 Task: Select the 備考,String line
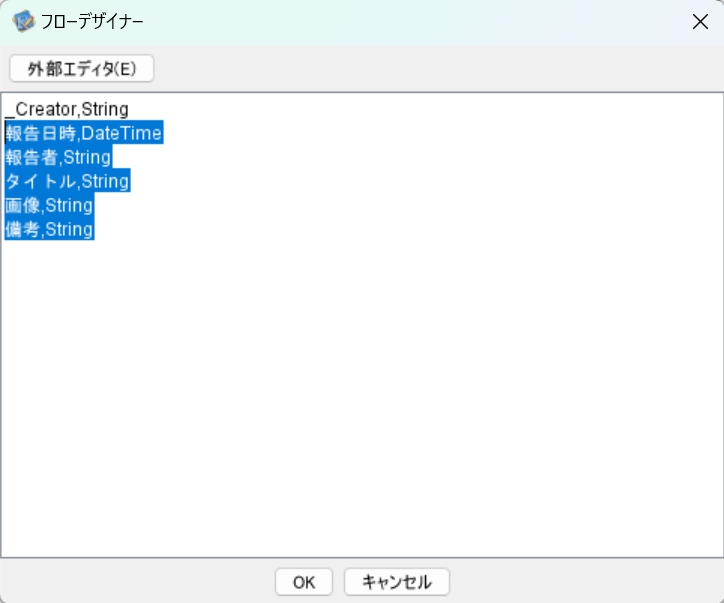(49, 229)
